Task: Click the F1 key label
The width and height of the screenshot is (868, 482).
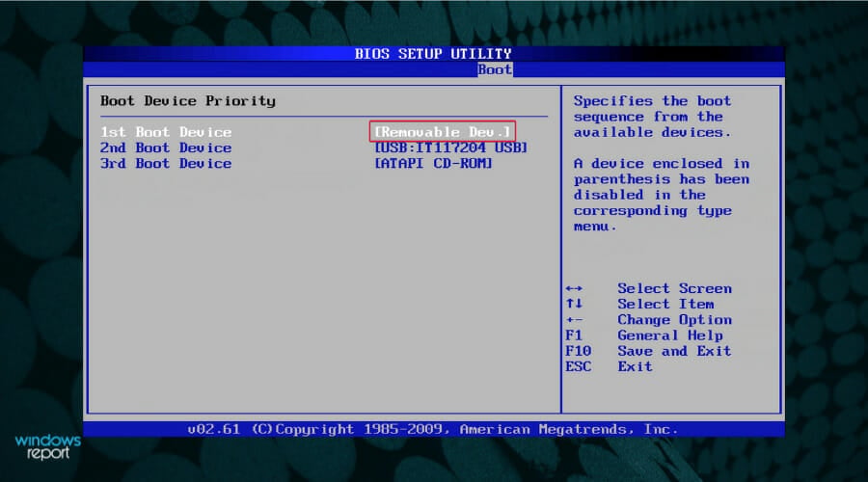Action: (x=574, y=335)
